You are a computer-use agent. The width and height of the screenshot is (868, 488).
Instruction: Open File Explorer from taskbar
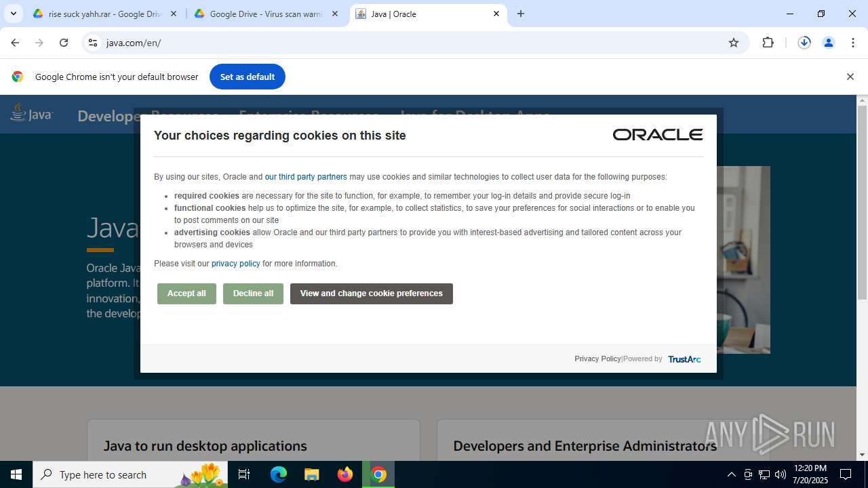tap(311, 474)
